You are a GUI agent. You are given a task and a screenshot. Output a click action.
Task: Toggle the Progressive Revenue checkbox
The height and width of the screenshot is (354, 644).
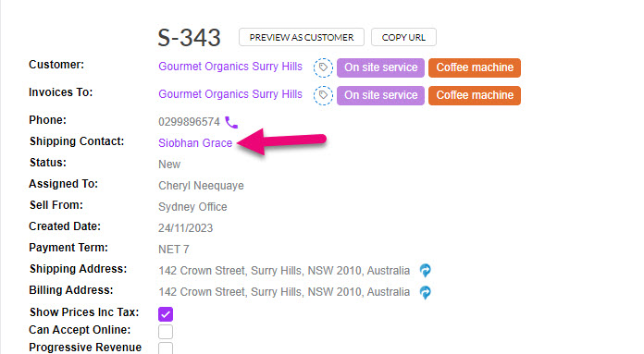[x=166, y=348]
